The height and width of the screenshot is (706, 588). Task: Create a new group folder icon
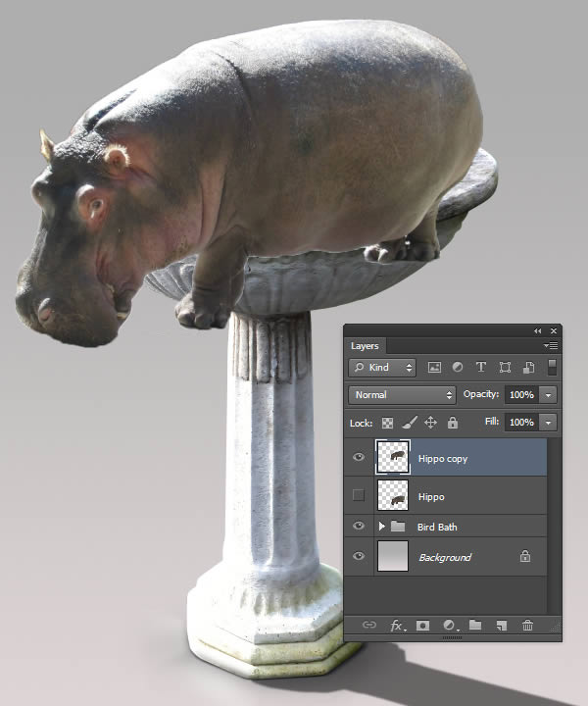pos(475,625)
